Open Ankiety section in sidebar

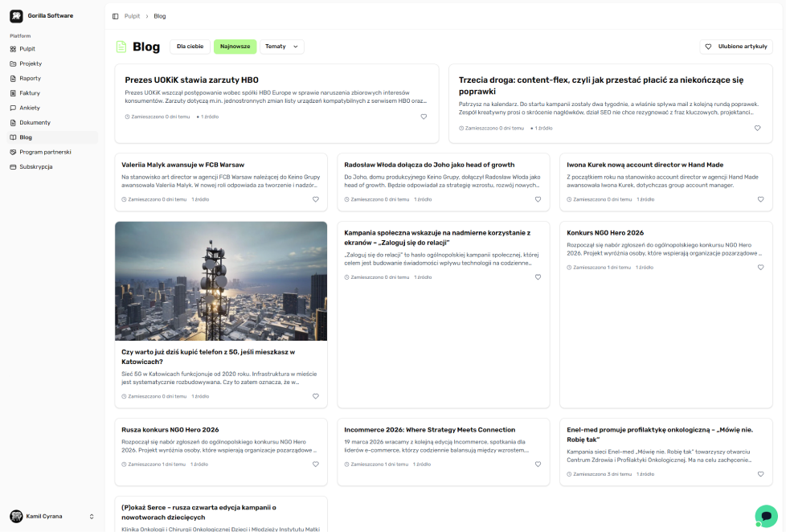click(x=30, y=108)
